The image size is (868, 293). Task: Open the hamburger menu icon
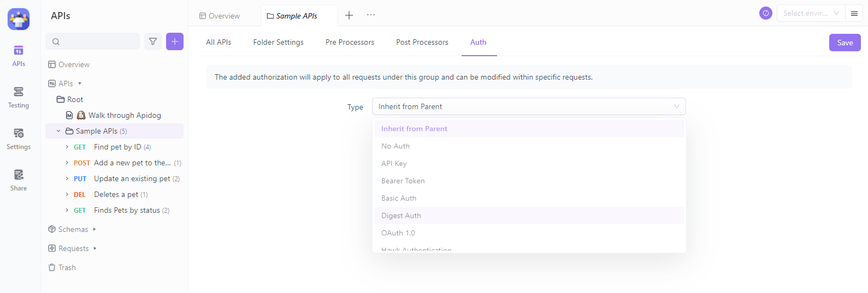(x=854, y=14)
